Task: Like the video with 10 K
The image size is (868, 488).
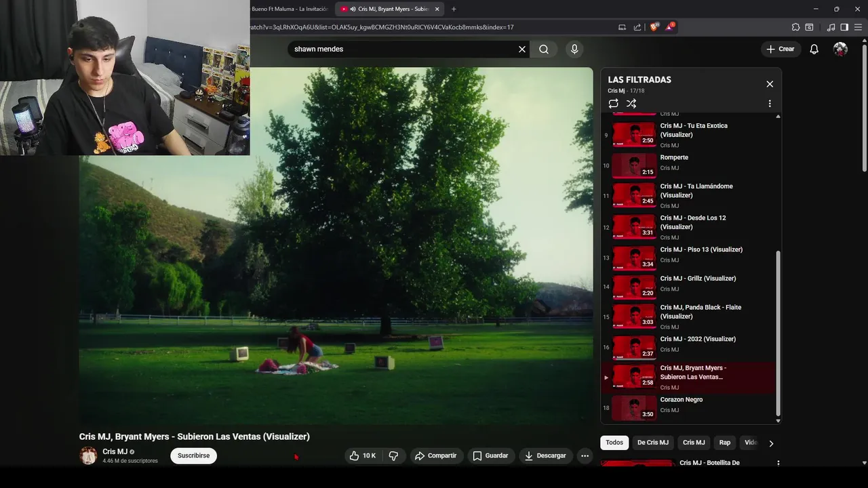Action: (x=362, y=456)
